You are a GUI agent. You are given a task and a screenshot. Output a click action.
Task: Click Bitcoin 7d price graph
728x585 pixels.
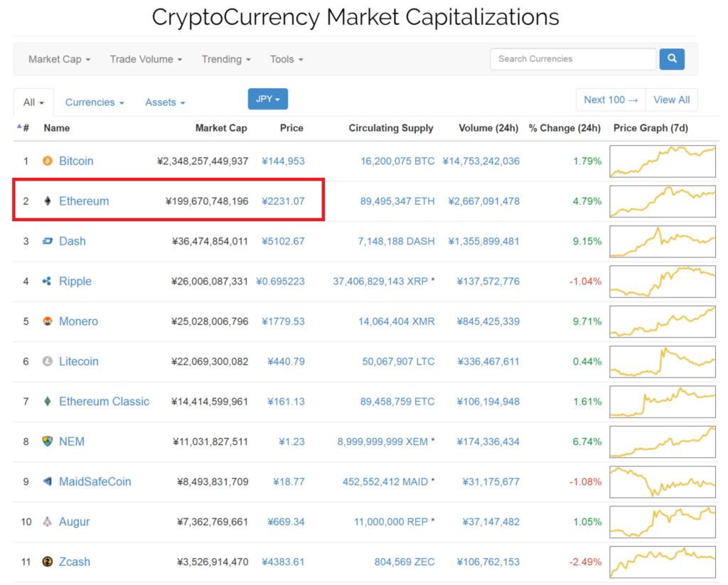(663, 161)
